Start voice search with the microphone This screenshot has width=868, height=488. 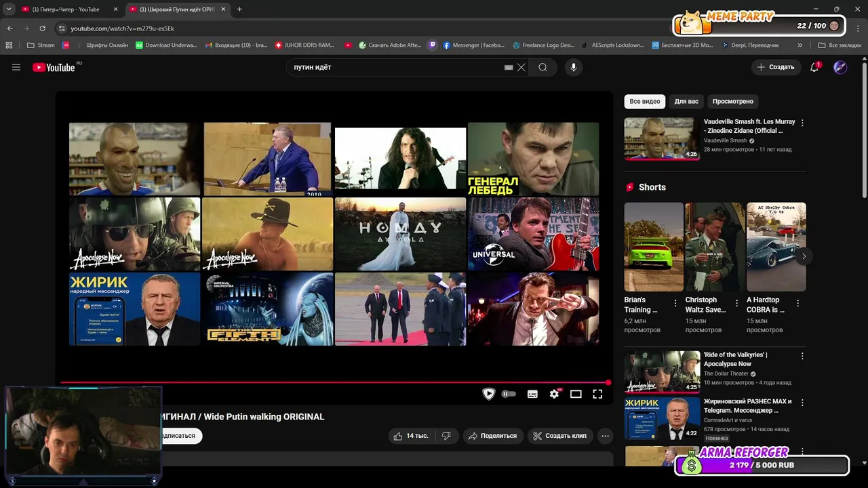tap(574, 67)
